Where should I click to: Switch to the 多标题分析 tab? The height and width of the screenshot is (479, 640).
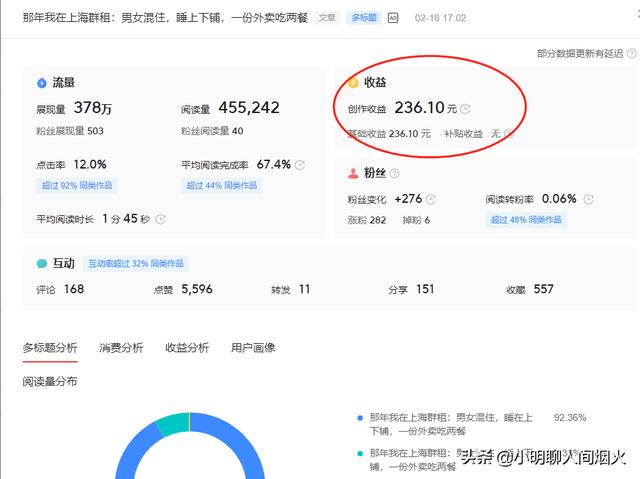[x=50, y=348]
